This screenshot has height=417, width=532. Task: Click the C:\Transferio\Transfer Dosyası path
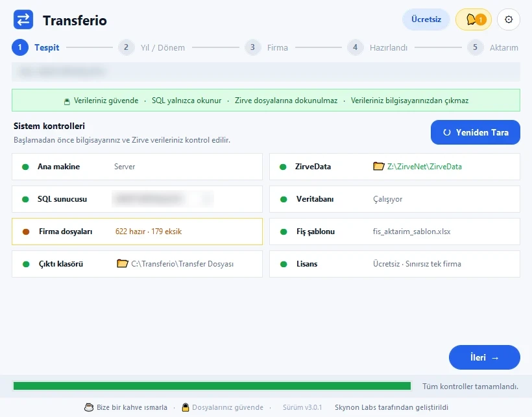click(182, 264)
